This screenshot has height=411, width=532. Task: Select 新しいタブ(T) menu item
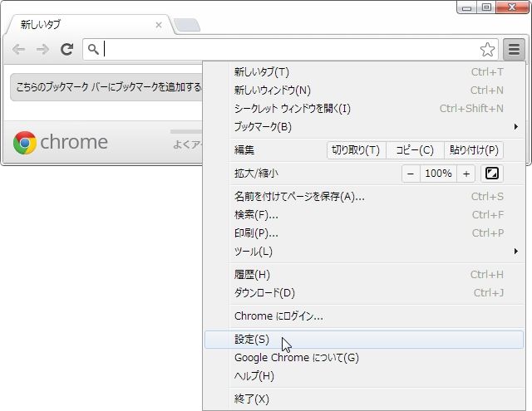point(364,72)
